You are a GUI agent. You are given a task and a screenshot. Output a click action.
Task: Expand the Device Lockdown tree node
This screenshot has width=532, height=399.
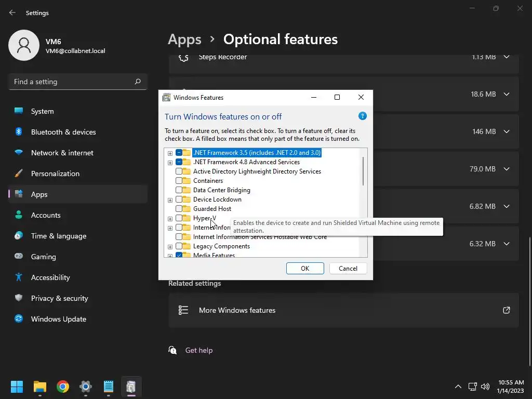[170, 200]
